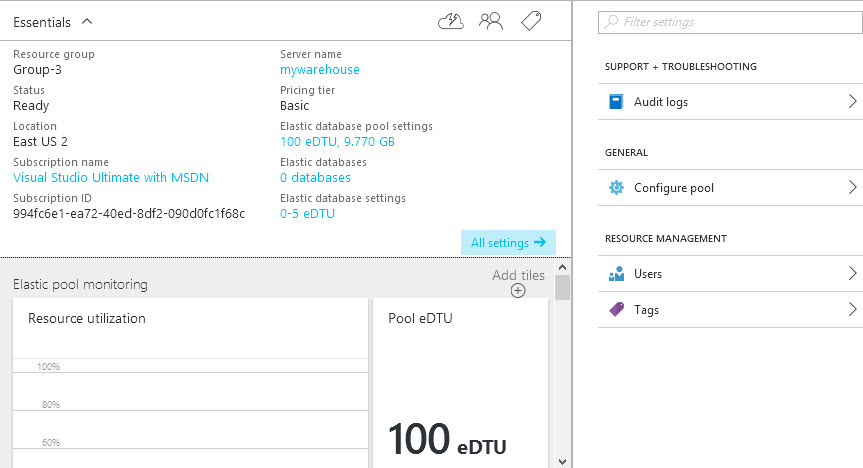Click the Configure pool gear icon
The width and height of the screenshot is (863, 468).
pos(617,188)
